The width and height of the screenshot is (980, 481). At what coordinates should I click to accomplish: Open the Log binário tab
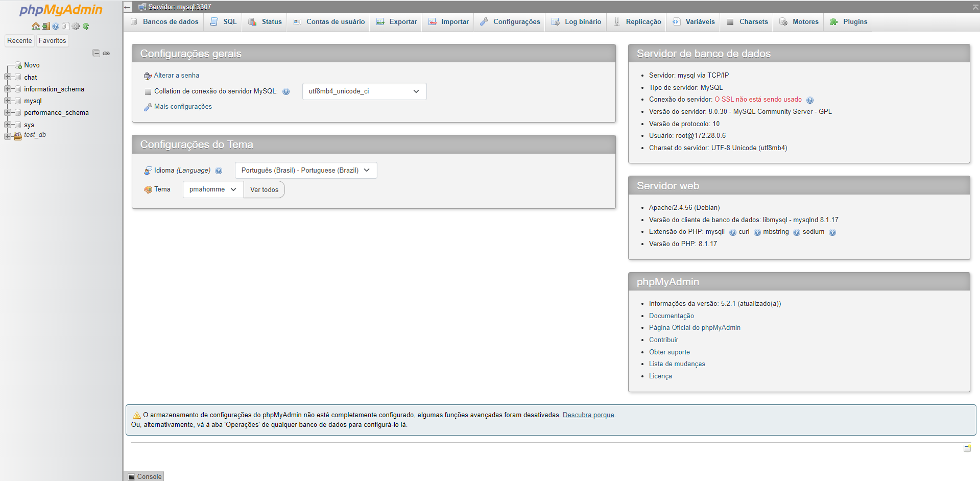point(577,22)
